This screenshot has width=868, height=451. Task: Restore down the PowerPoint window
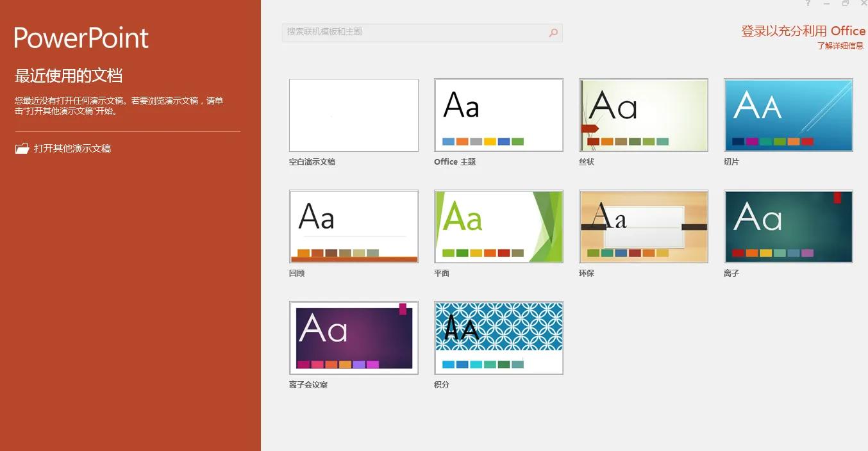(x=846, y=3)
